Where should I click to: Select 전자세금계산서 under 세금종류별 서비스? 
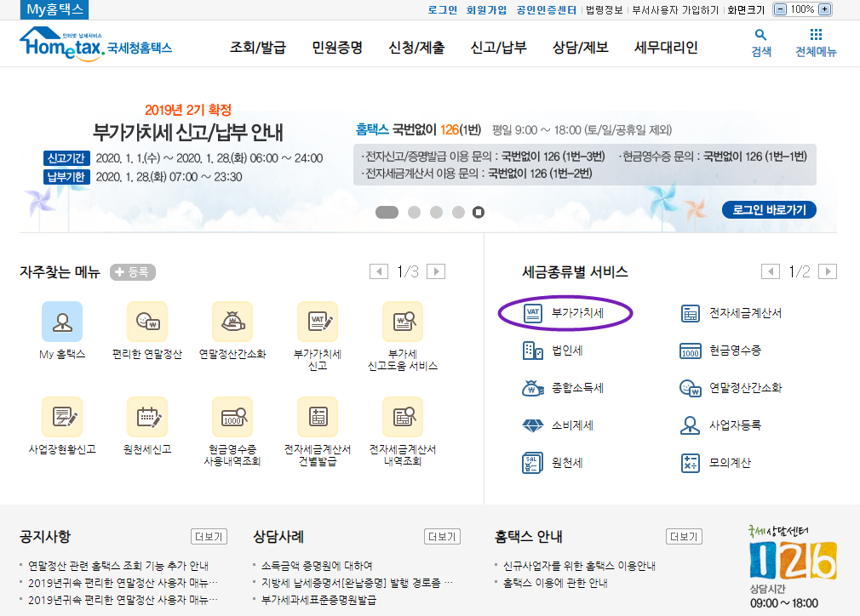click(731, 313)
